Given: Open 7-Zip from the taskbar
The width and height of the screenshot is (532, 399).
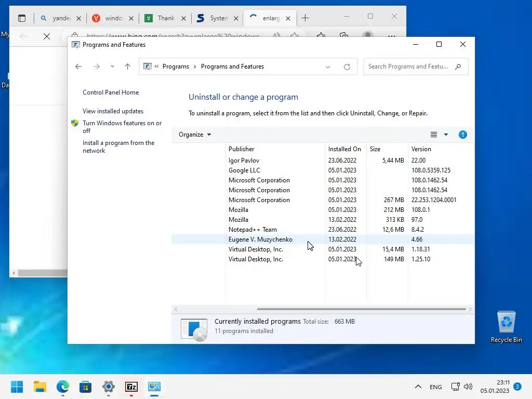Looking at the screenshot, I should 131,387.
